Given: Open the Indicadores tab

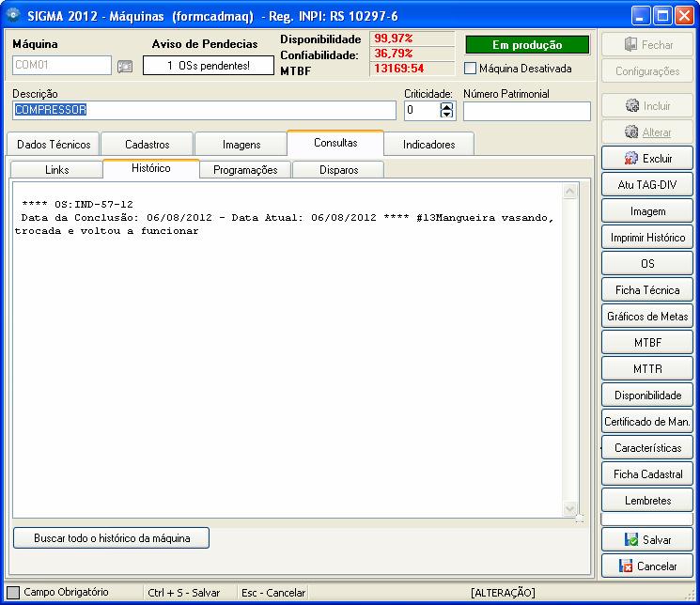Looking at the screenshot, I should click(429, 145).
